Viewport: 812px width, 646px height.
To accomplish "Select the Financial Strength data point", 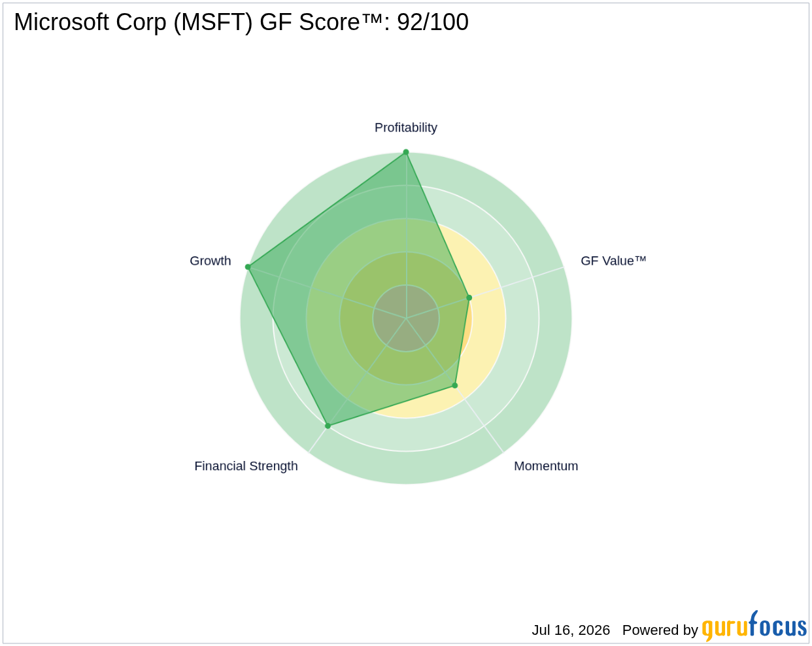I will coord(328,426).
